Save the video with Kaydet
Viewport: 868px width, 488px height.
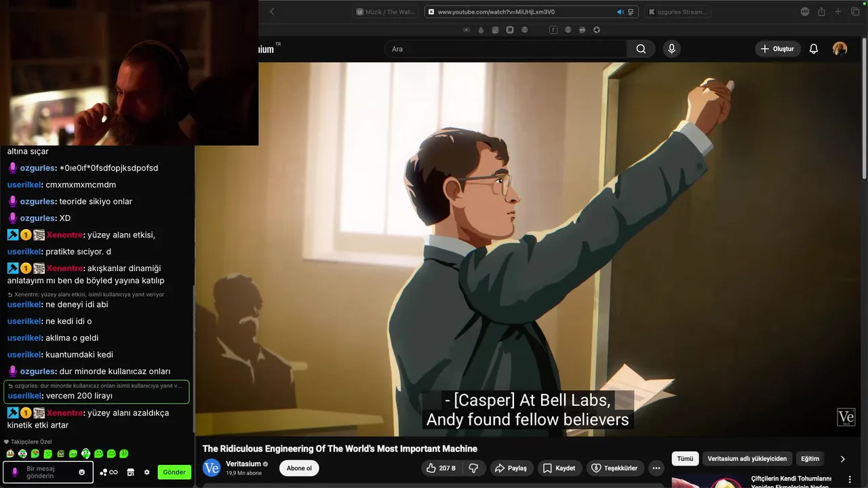(559, 468)
